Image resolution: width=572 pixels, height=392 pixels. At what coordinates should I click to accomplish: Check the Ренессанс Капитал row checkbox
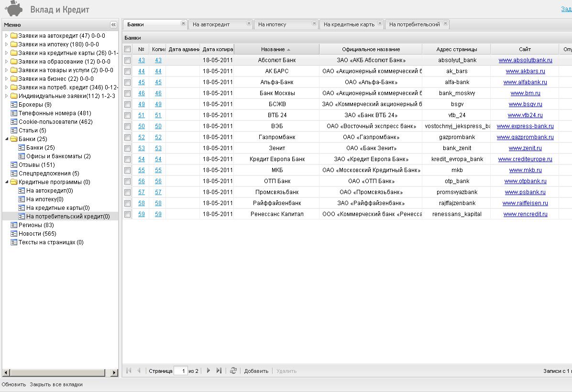pos(127,215)
